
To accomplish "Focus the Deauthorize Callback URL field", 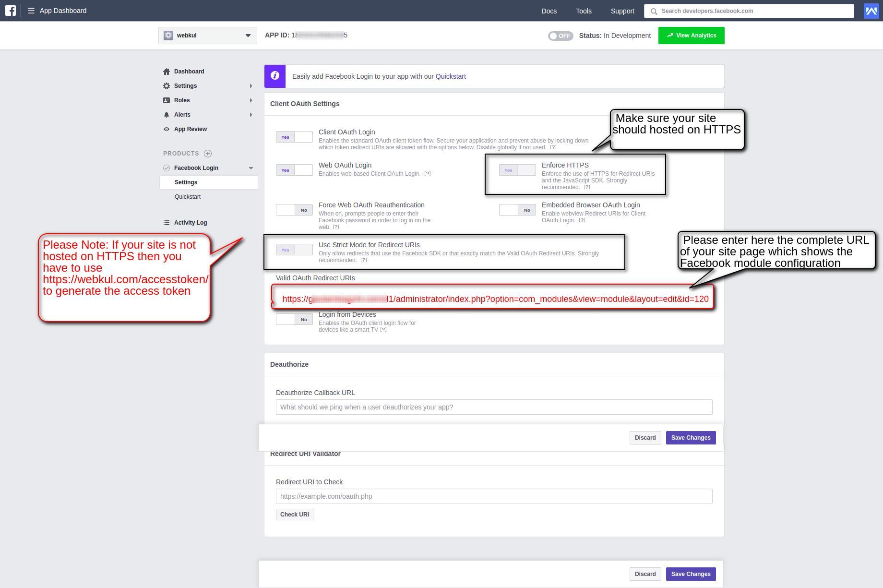I will pyautogui.click(x=494, y=407).
